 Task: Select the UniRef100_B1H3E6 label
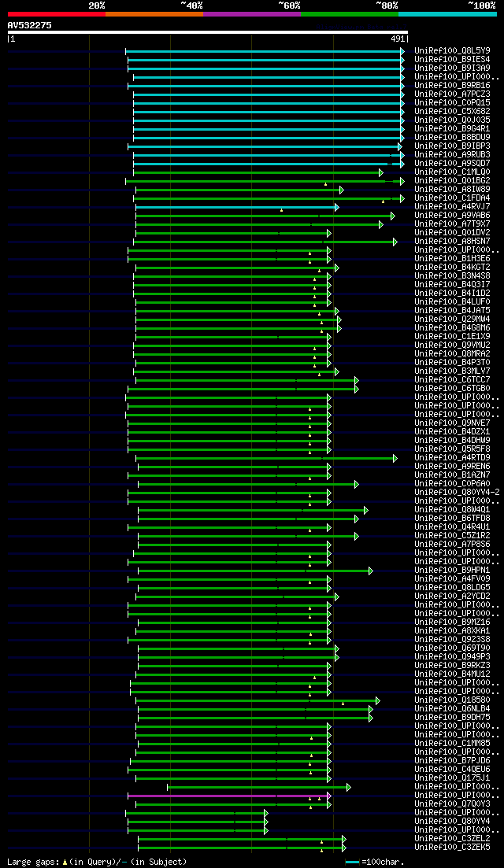(x=452, y=259)
